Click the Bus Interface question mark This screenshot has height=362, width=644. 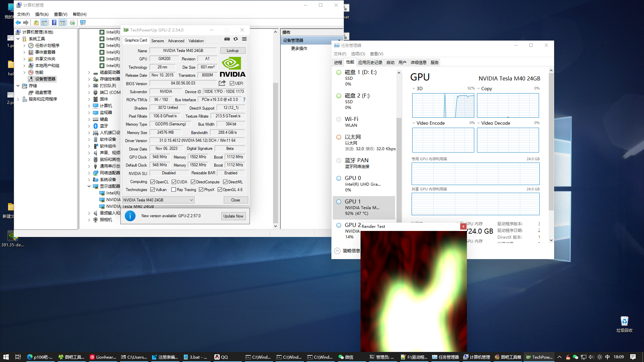pyautogui.click(x=244, y=100)
